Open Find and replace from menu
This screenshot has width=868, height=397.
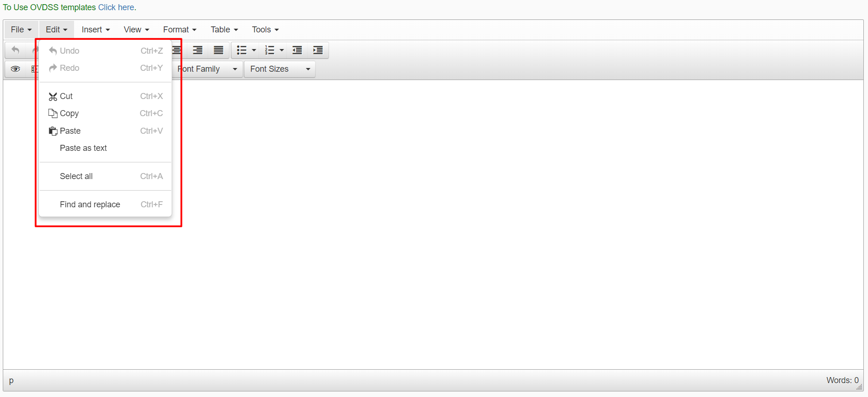[x=105, y=205]
